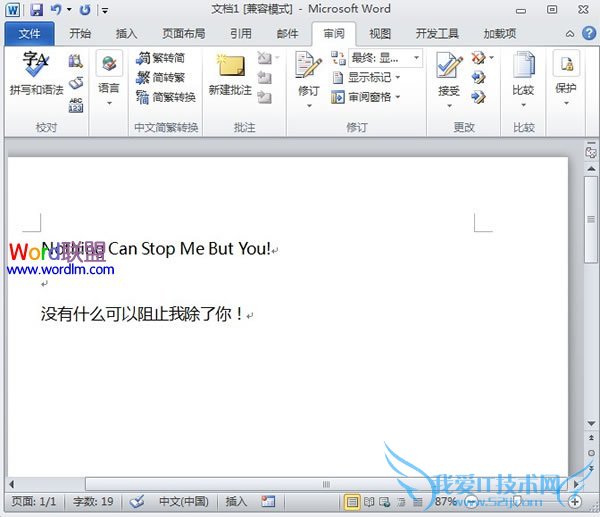Convert text with 繁转简
The image size is (600, 517).
[160, 58]
